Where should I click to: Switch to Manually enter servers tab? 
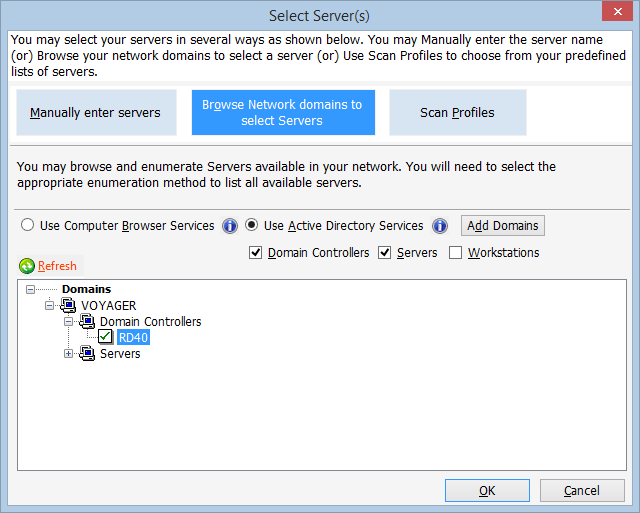(96, 113)
